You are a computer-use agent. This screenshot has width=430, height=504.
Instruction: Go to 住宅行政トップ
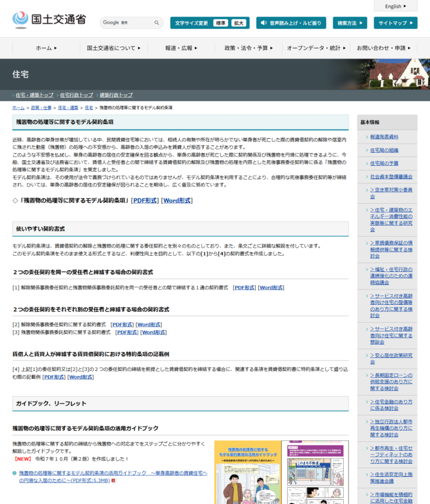point(76,95)
